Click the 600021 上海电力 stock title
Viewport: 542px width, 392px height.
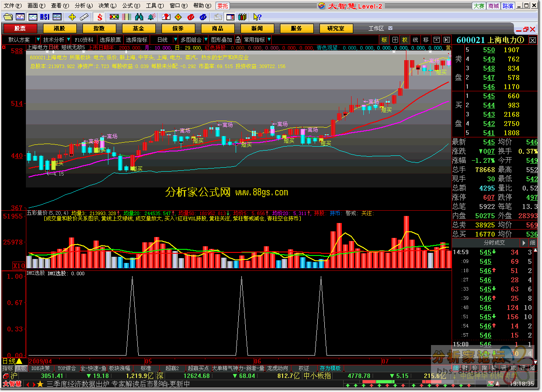pos(491,40)
